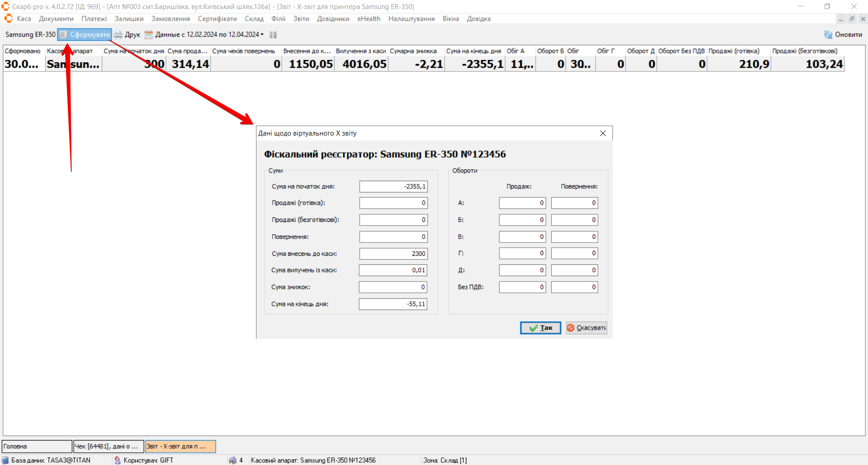Click the Сформувати report icon

[x=64, y=35]
